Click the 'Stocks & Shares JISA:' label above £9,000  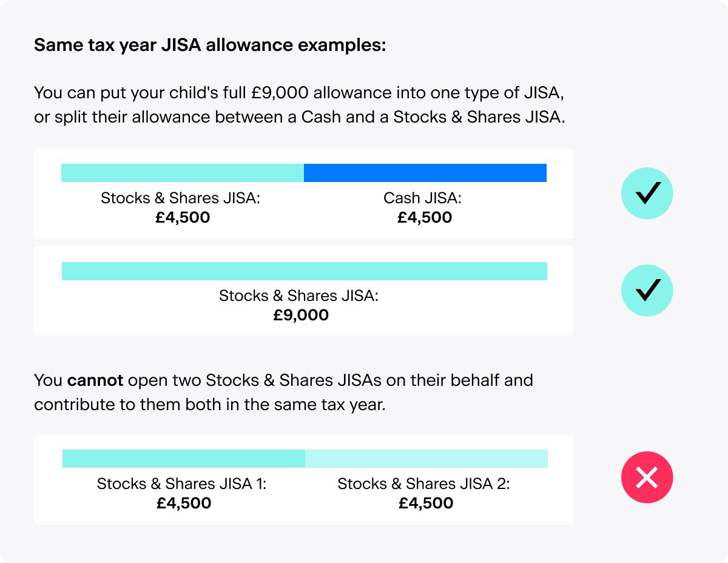298,295
